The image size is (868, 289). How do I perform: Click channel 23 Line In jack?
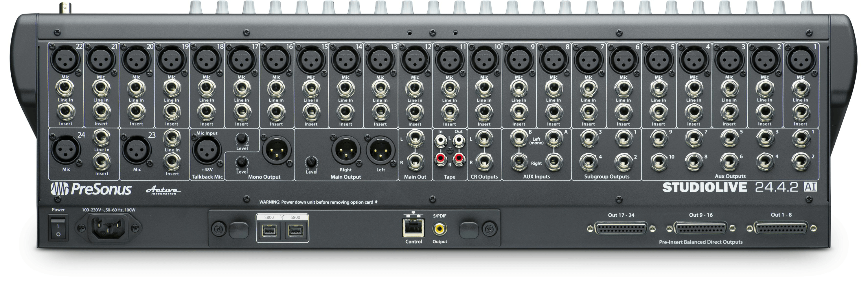[x=172, y=138]
